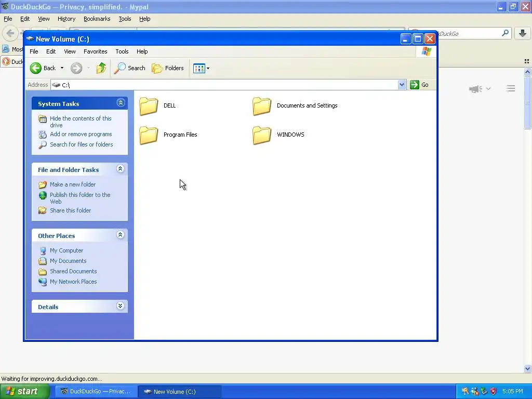Screen dimensions: 532x399
Task: Select the Program Files folder icon
Action: coord(149,135)
